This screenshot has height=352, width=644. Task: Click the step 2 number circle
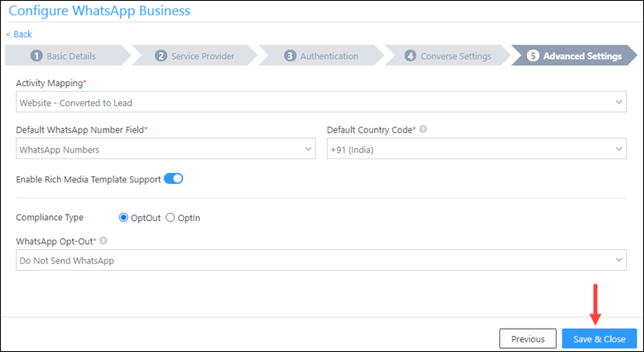click(161, 55)
